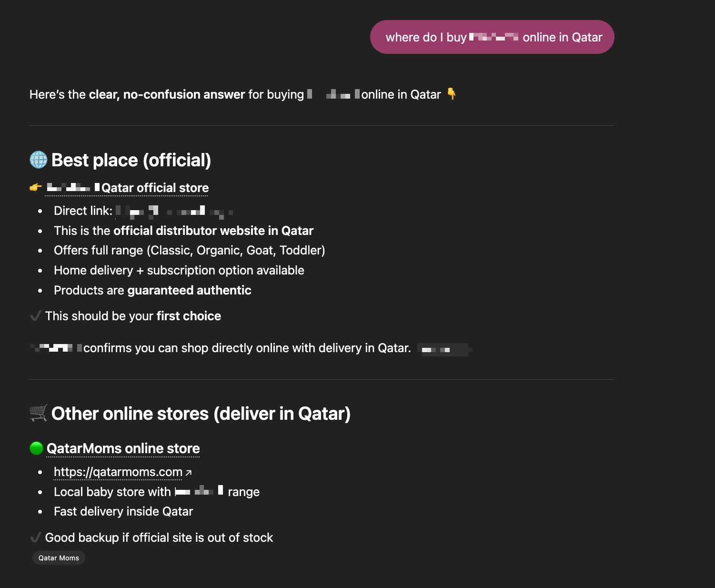Select the user message bubble about Qatar
This screenshot has height=588, width=715.
tap(492, 37)
